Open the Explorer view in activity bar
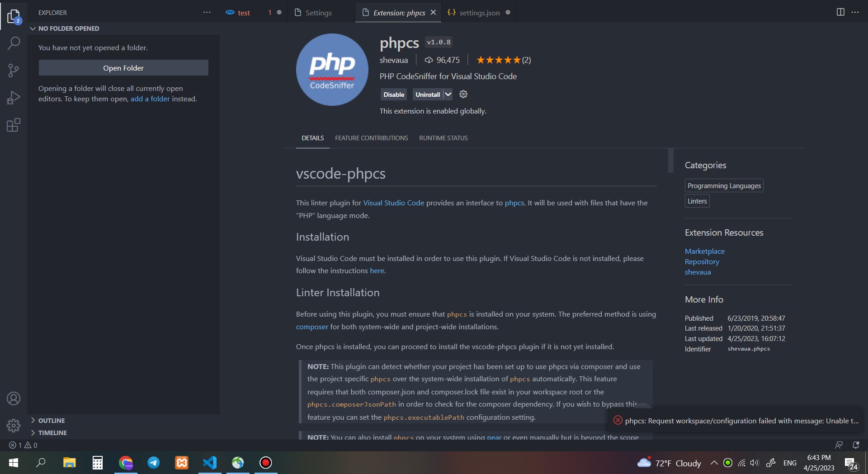 point(14,17)
